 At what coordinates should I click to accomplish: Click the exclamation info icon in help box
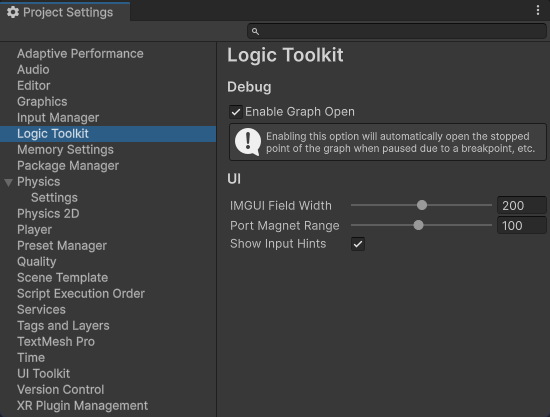pos(248,142)
